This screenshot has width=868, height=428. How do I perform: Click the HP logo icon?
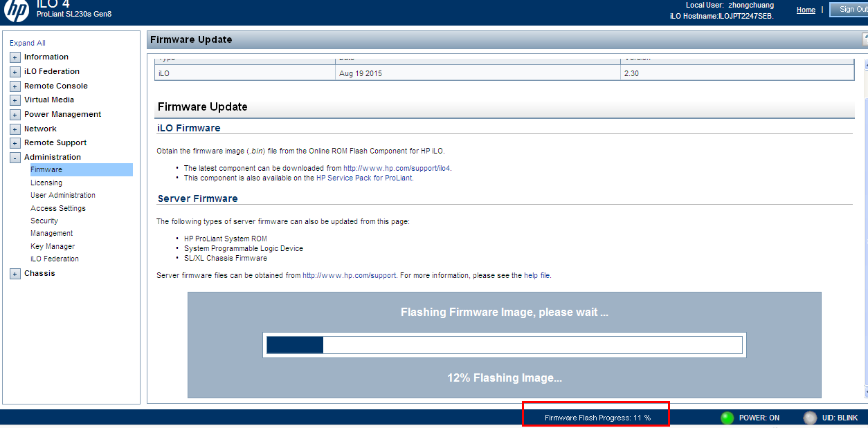pyautogui.click(x=17, y=10)
